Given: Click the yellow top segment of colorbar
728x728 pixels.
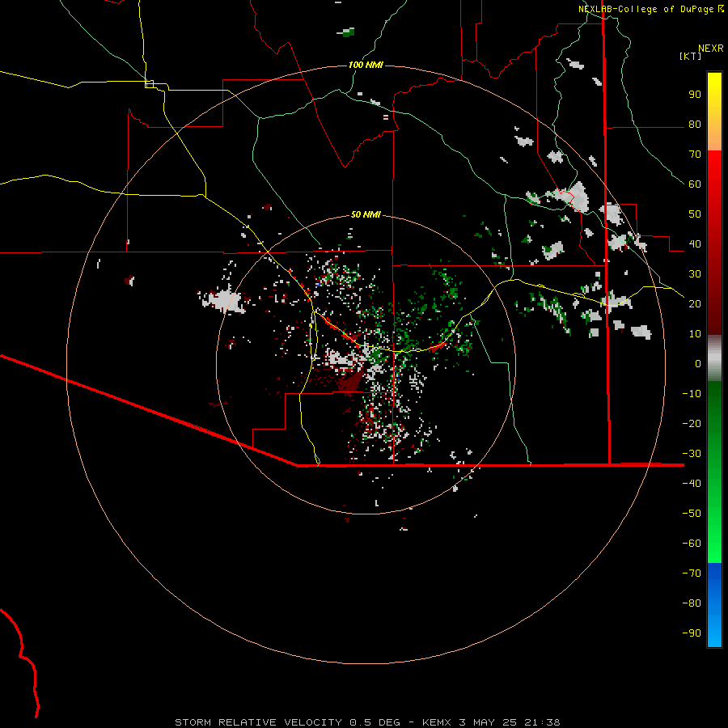Looking at the screenshot, I should [714, 112].
